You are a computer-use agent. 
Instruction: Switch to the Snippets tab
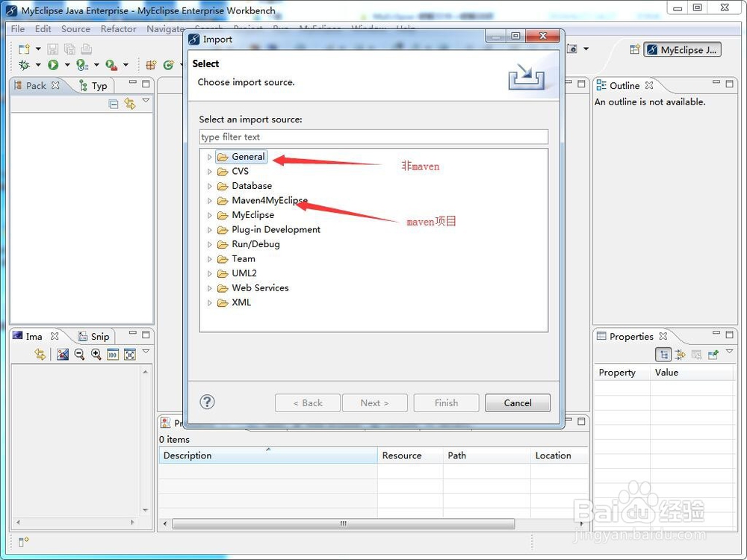point(94,337)
